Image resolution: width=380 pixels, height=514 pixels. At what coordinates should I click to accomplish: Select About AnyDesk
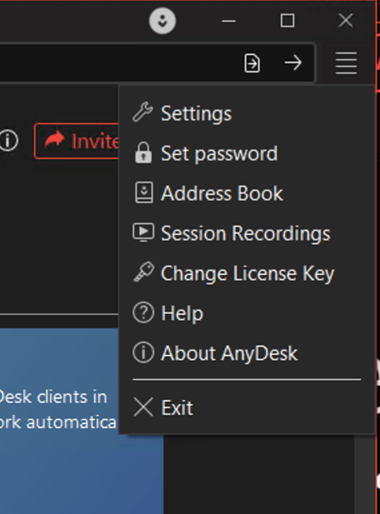tap(246, 353)
